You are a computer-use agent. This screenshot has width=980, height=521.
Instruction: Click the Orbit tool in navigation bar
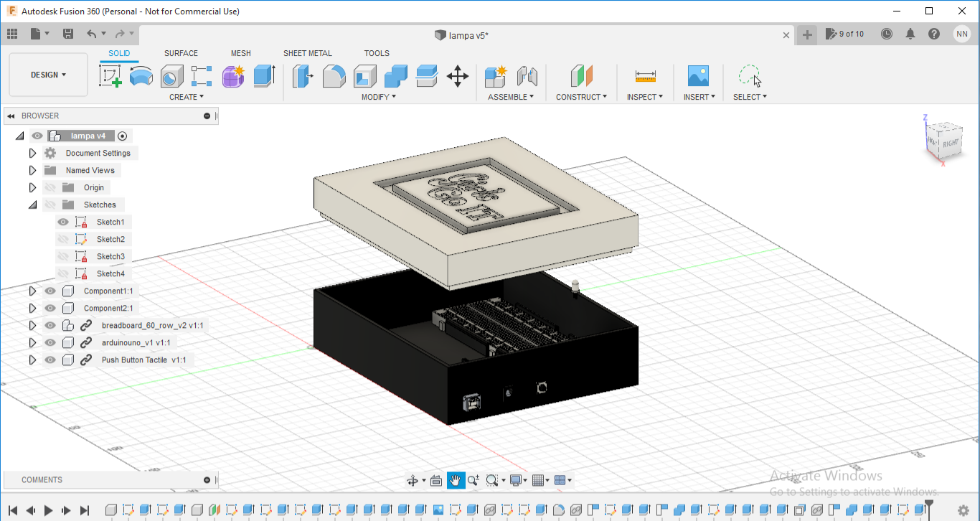pos(413,480)
